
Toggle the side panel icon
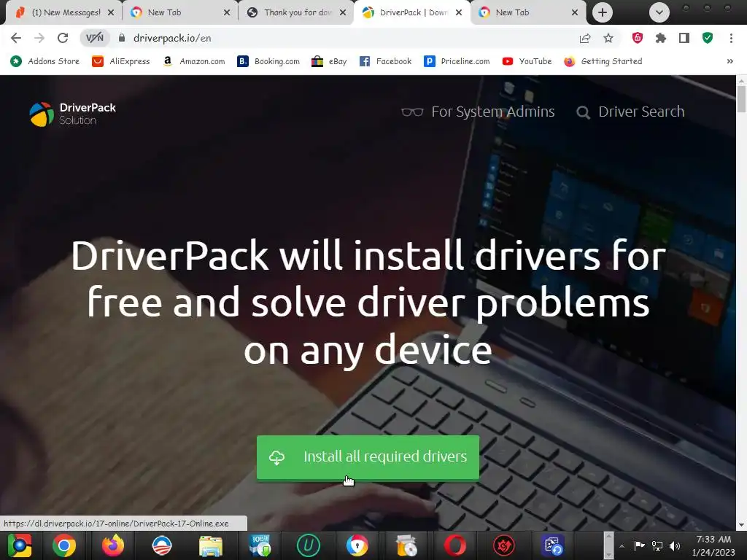684,38
